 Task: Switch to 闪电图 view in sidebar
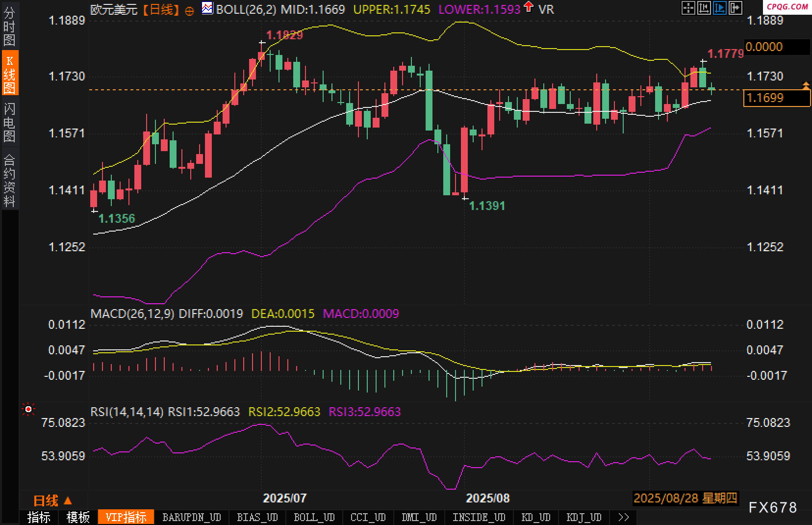click(9, 122)
